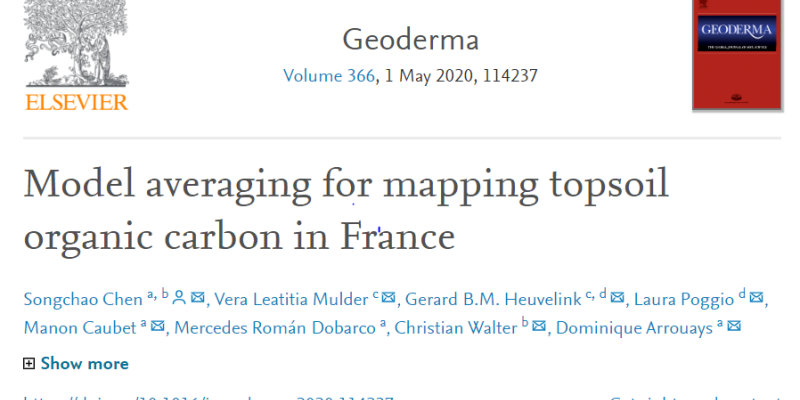The height and width of the screenshot is (400, 800).
Task: Click Laura Poggio's envelope icon
Action: click(757, 297)
